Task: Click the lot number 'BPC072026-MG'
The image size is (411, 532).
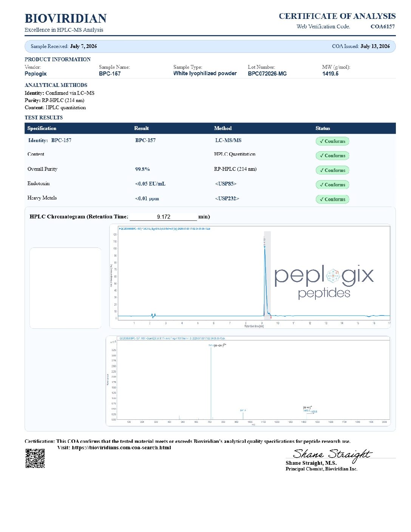Action: tap(267, 74)
